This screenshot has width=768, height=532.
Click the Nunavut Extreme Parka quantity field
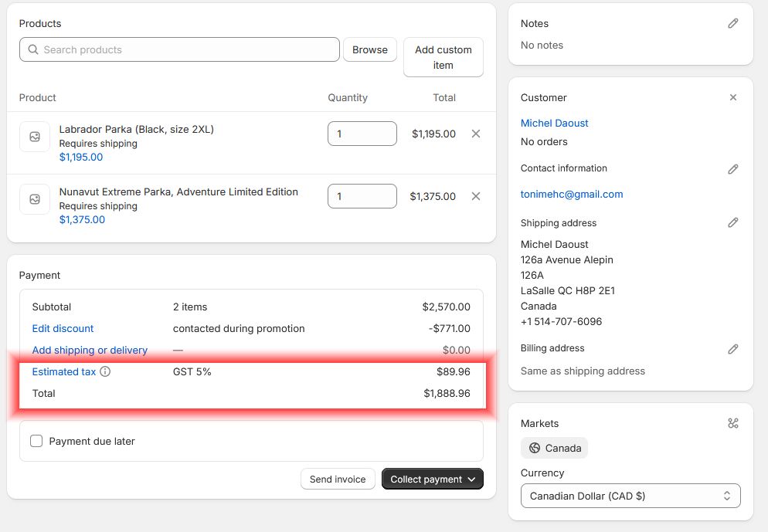tap(362, 196)
